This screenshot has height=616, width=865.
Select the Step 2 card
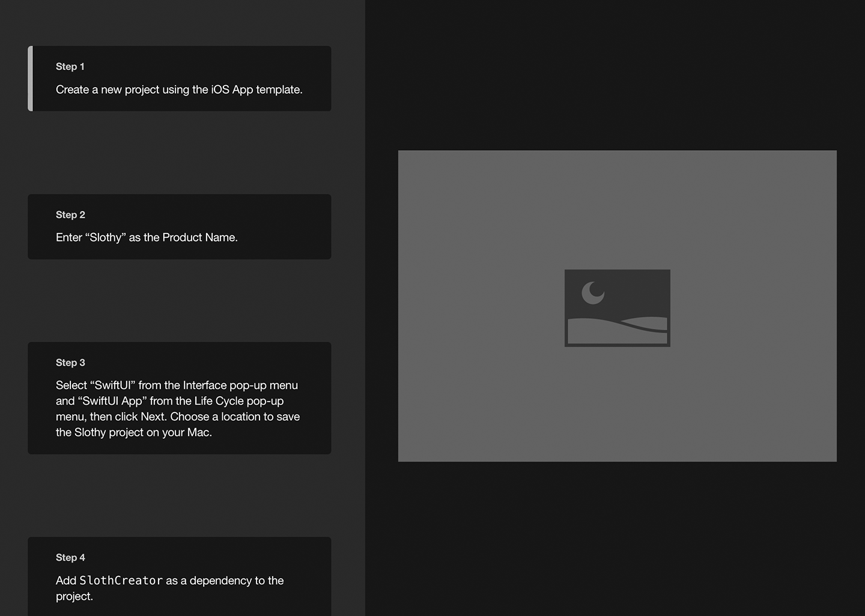pyautogui.click(x=179, y=226)
